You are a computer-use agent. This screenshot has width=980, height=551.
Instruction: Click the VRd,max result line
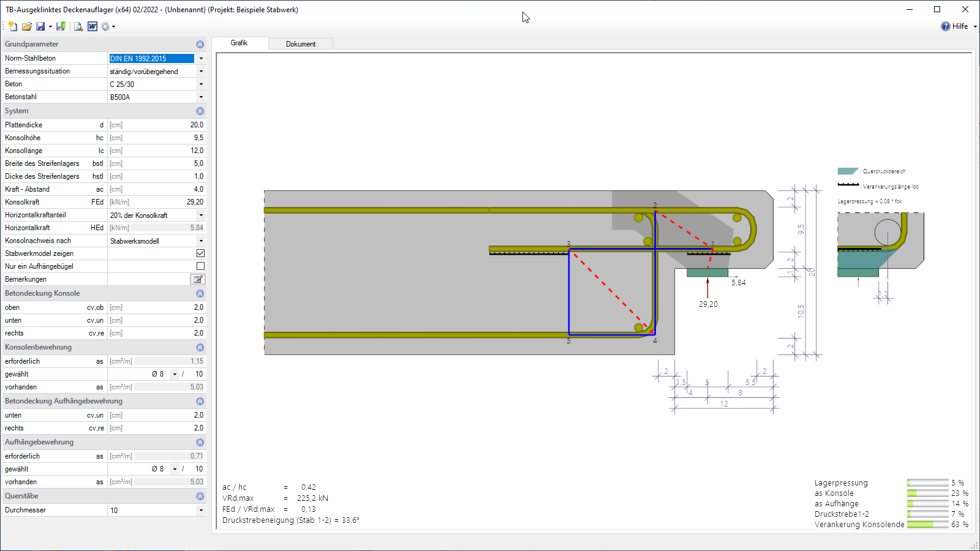click(x=275, y=498)
